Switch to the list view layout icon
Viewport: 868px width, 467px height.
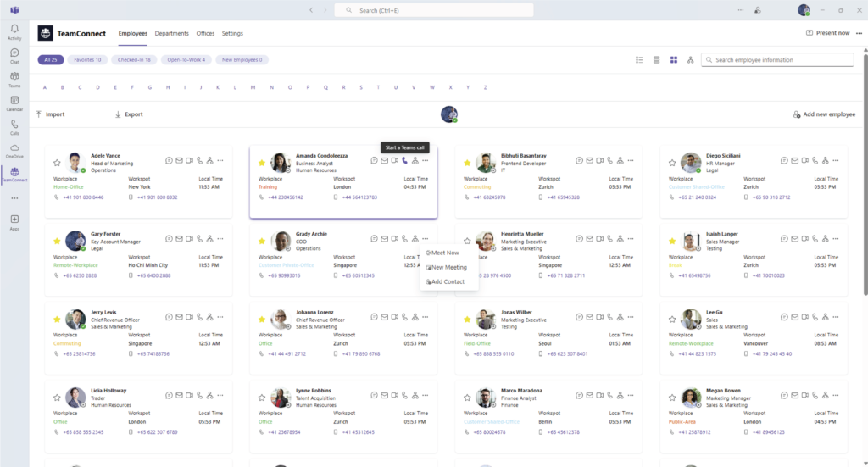click(639, 60)
